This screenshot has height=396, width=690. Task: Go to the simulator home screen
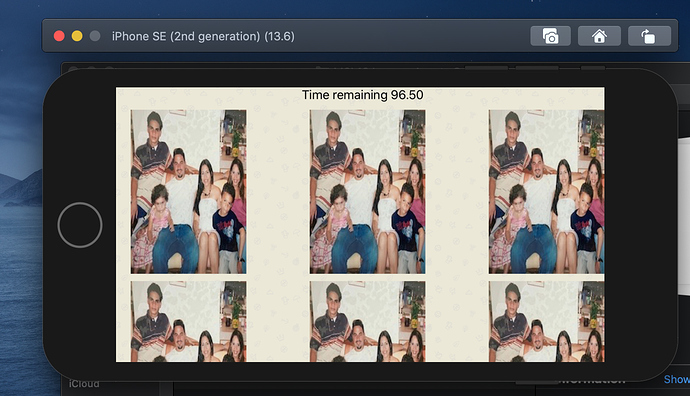(599, 36)
